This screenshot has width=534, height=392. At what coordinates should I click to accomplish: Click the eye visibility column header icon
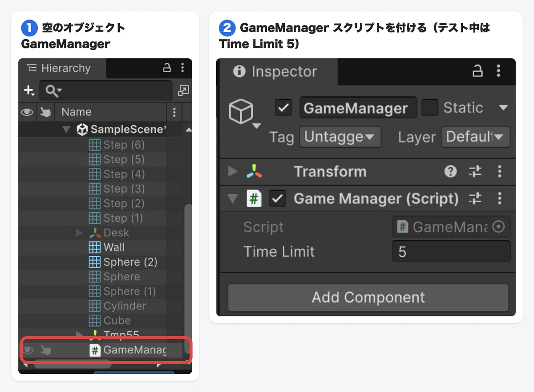coord(27,112)
